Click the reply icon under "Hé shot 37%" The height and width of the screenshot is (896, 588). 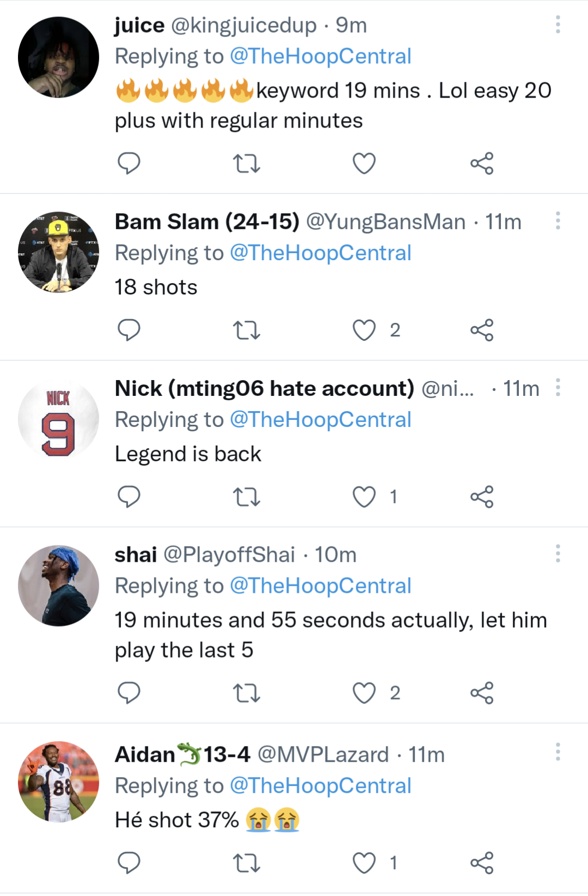[130, 863]
